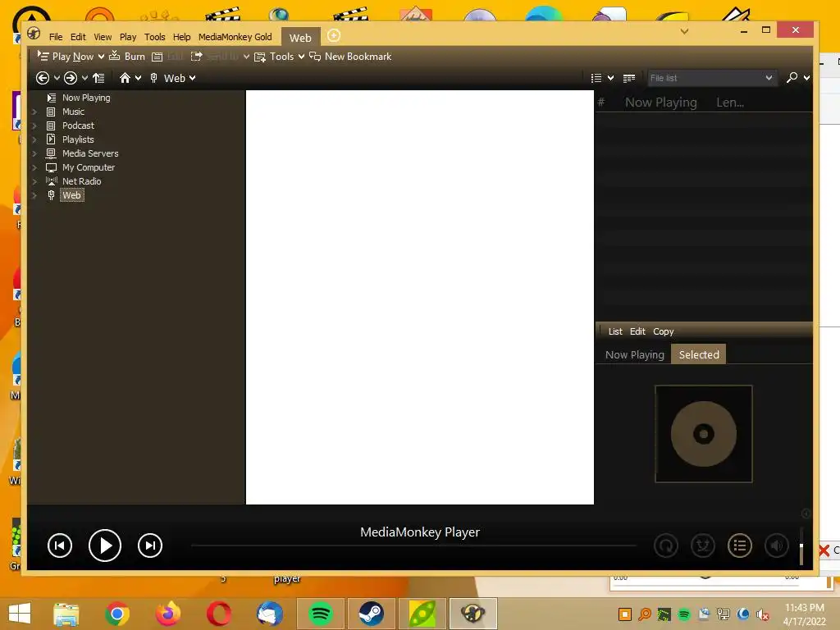Open the Send to dropdown arrow
840x630 pixels.
(x=246, y=57)
